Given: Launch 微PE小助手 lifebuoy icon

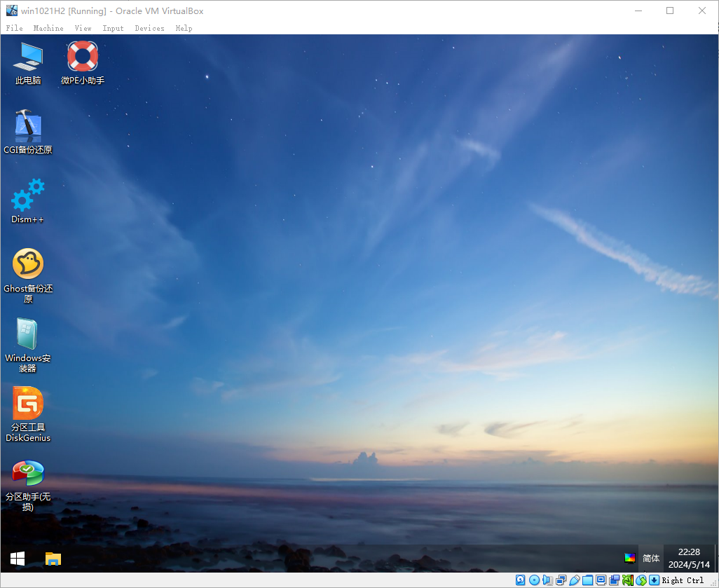Looking at the screenshot, I should (x=83, y=63).
